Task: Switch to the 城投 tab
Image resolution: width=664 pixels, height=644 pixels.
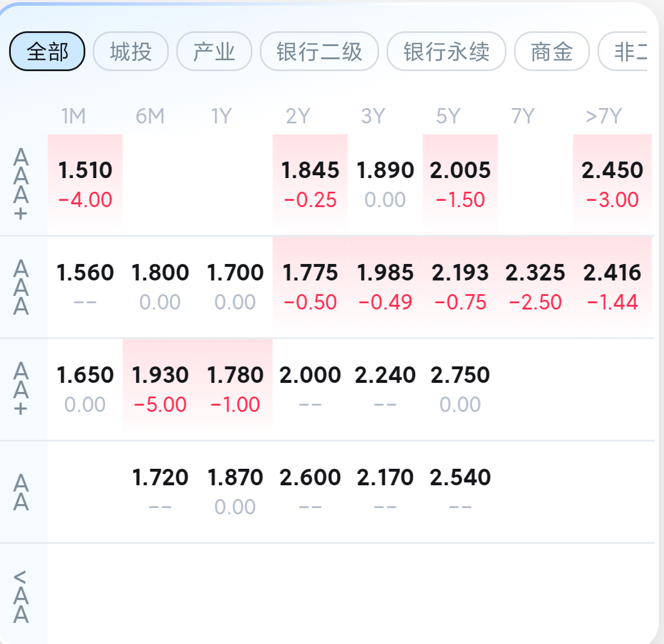Action: point(131,52)
